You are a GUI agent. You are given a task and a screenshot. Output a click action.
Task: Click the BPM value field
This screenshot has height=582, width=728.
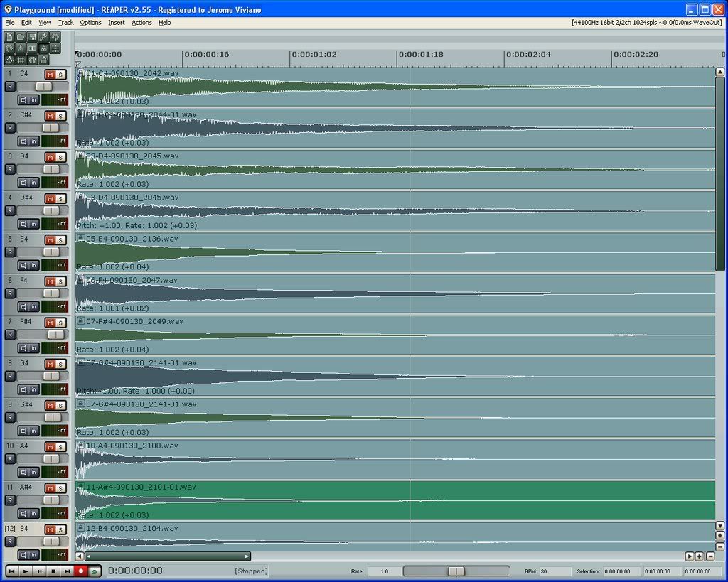(555, 571)
